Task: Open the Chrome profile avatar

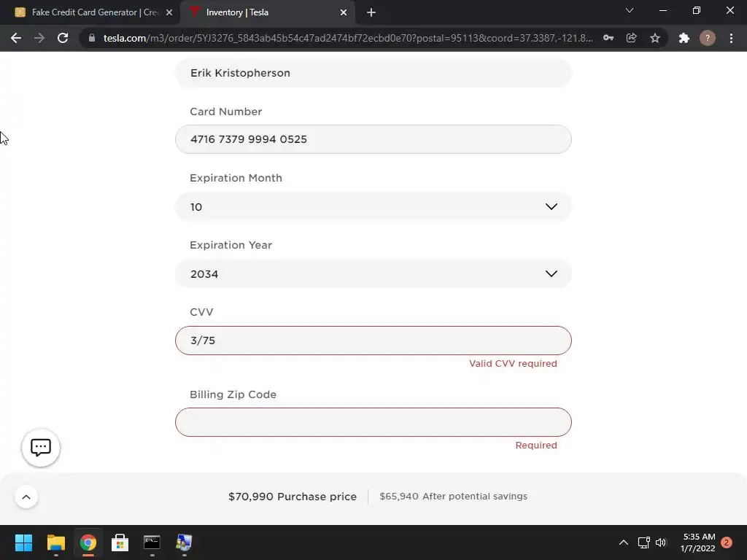Action: pos(708,38)
